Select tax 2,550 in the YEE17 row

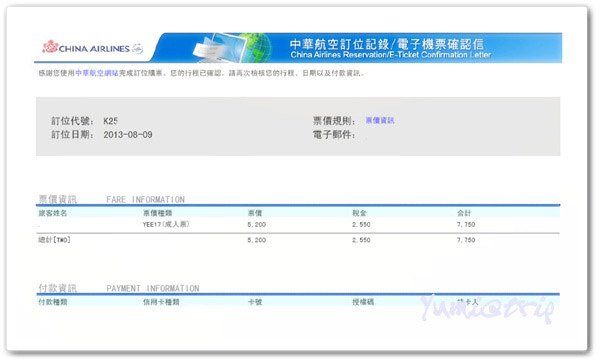click(x=361, y=225)
